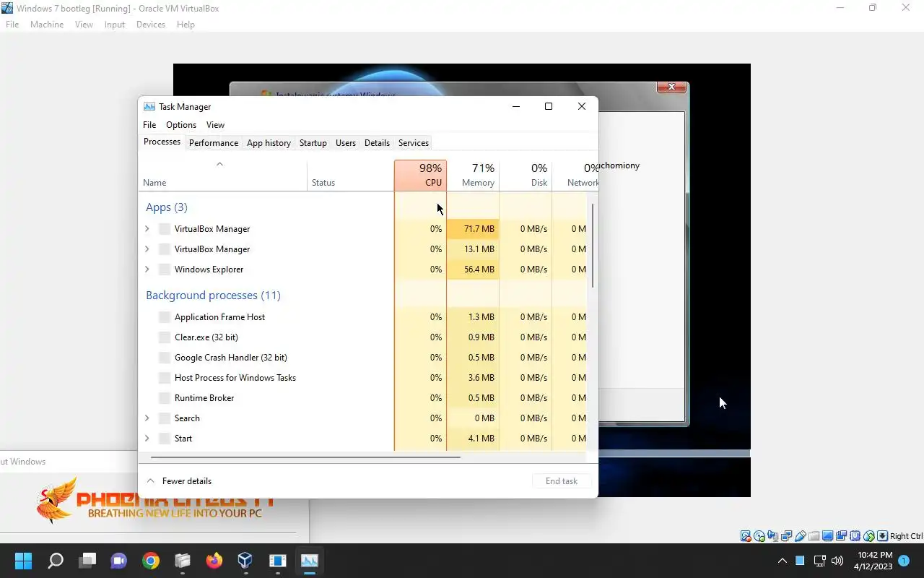The height and width of the screenshot is (578, 924).
Task: Select the Application Frame Host process
Action: pos(362,317)
